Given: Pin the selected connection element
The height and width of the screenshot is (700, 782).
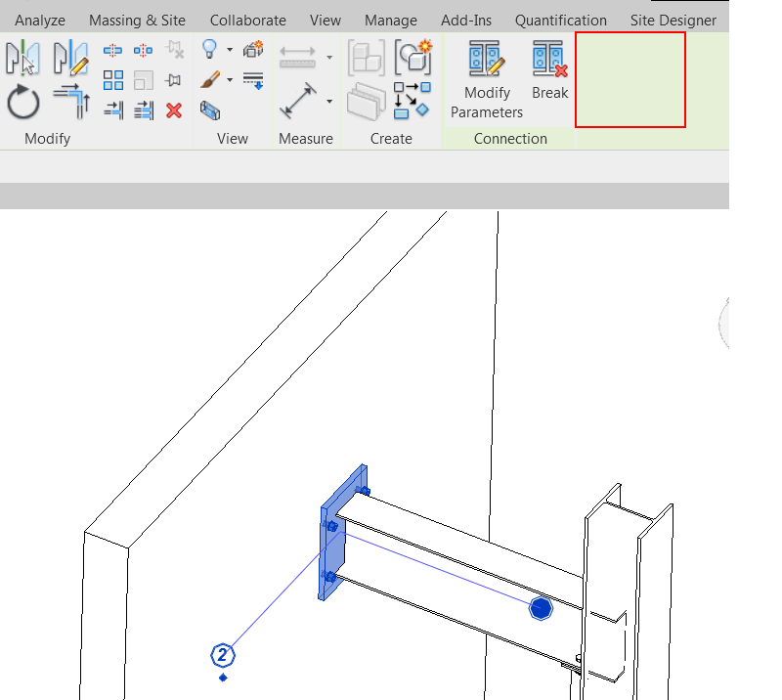Looking at the screenshot, I should tap(176, 79).
